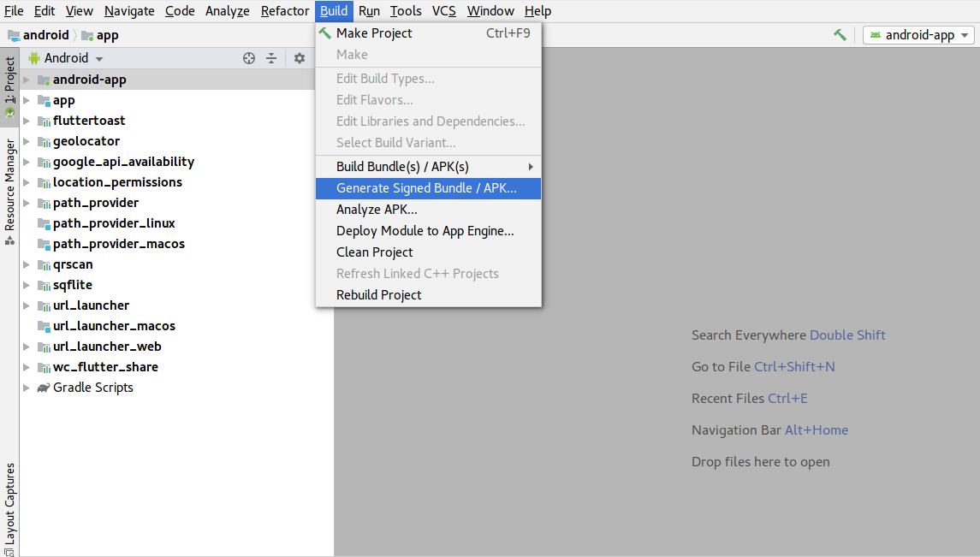Click the android folder icon in breadcrumb bar
The image size is (980, 557).
point(14,35)
